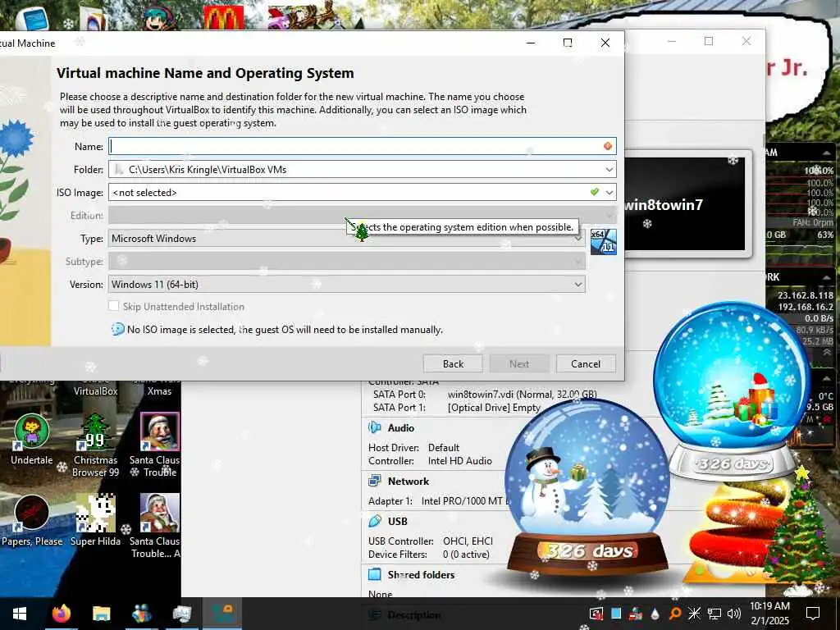Image resolution: width=840 pixels, height=630 pixels.
Task: Toggle Skip Unattended Installation checkbox
Action: [x=113, y=307]
